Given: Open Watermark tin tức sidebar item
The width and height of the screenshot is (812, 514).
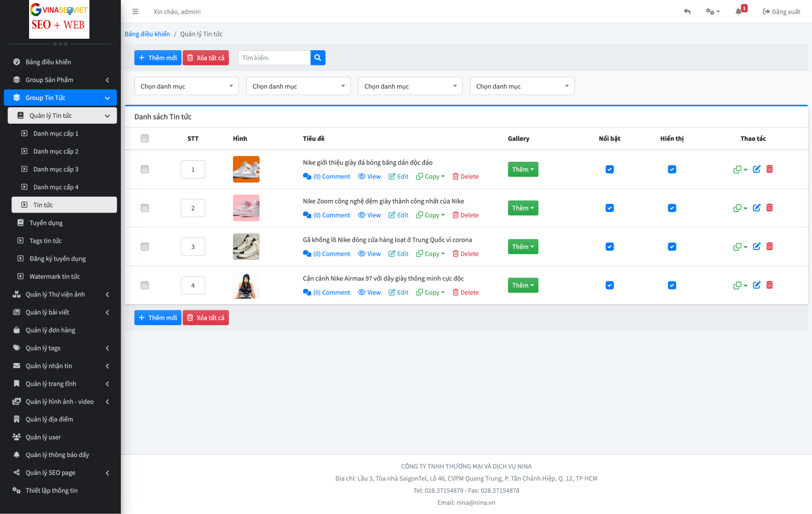Looking at the screenshot, I should [x=62, y=276].
